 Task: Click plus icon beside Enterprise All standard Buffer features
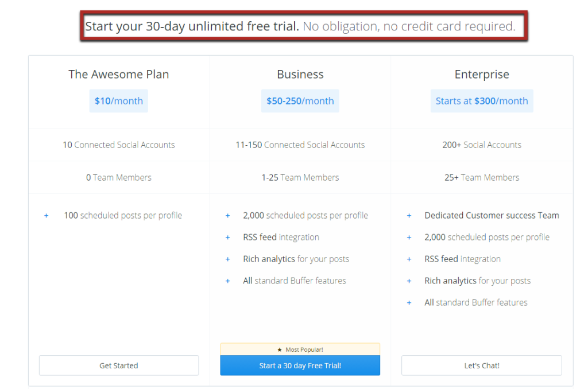click(x=409, y=302)
